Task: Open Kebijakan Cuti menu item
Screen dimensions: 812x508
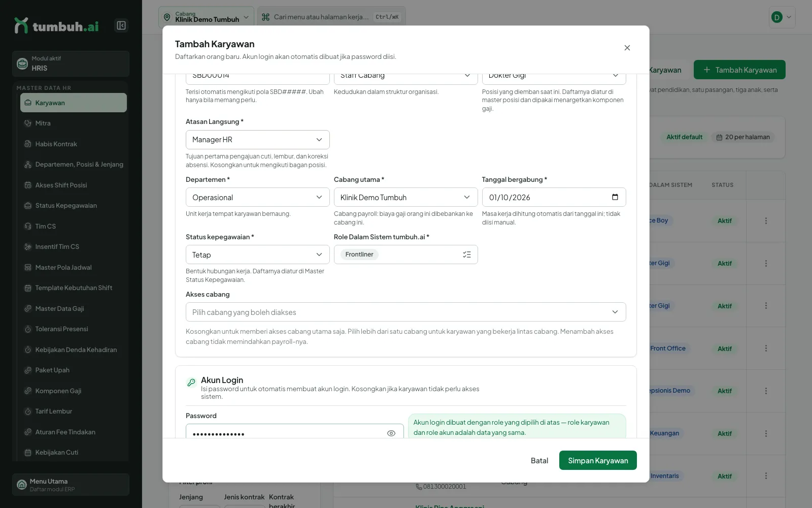Action: click(x=74, y=453)
